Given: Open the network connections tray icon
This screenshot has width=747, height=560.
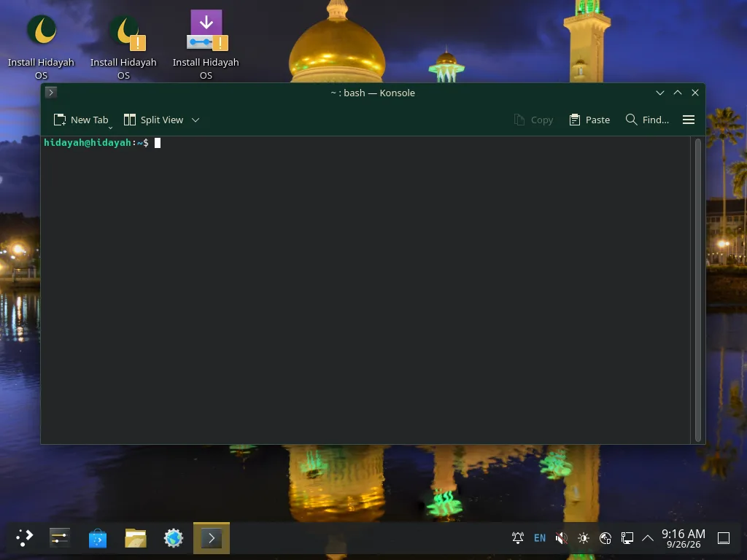Looking at the screenshot, I should click(x=627, y=538).
